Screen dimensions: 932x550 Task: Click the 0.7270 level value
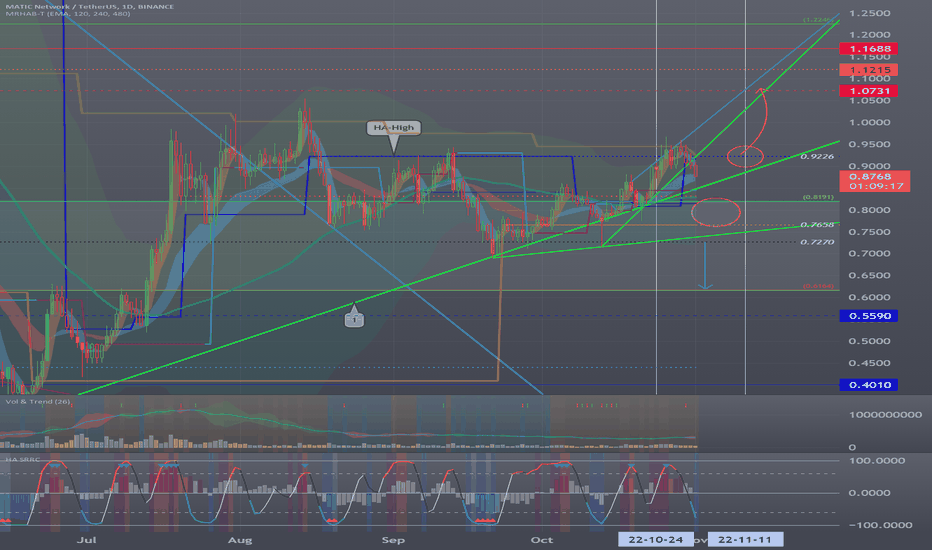[817, 242]
